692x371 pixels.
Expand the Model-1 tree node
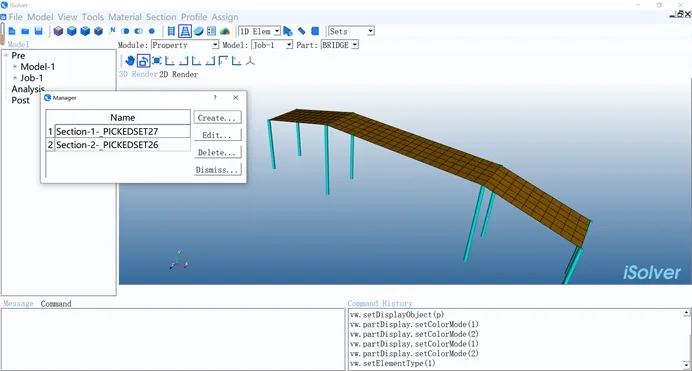coord(15,67)
